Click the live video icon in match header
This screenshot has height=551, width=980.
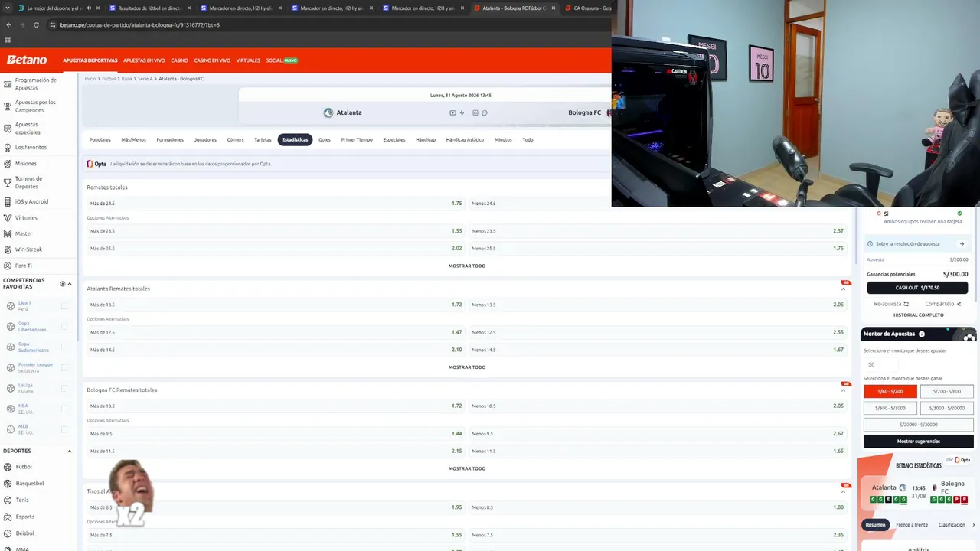452,112
